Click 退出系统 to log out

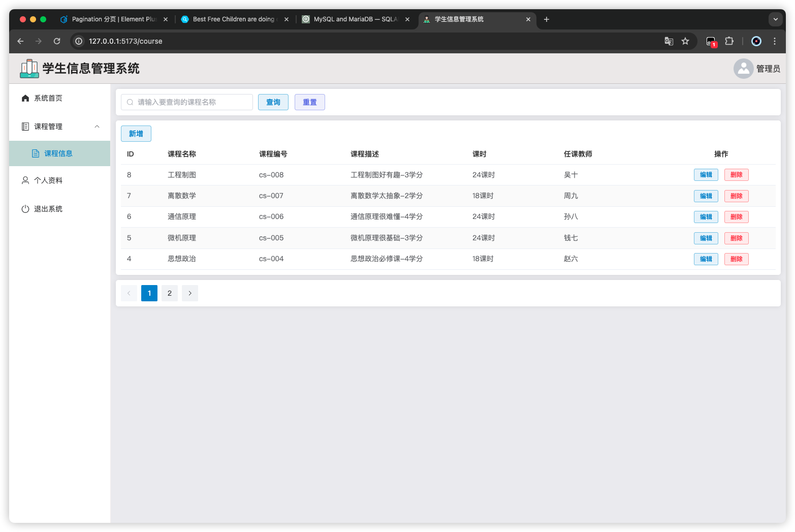[x=60, y=209]
